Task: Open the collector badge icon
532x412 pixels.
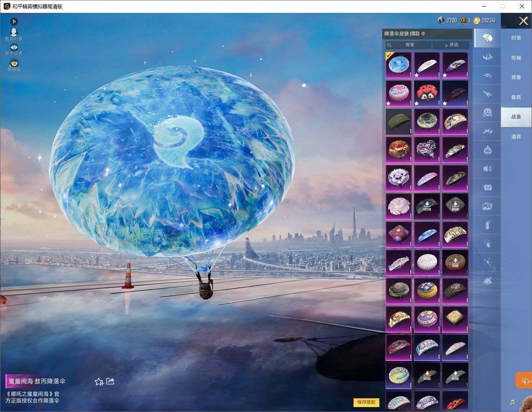Action: pos(14,64)
